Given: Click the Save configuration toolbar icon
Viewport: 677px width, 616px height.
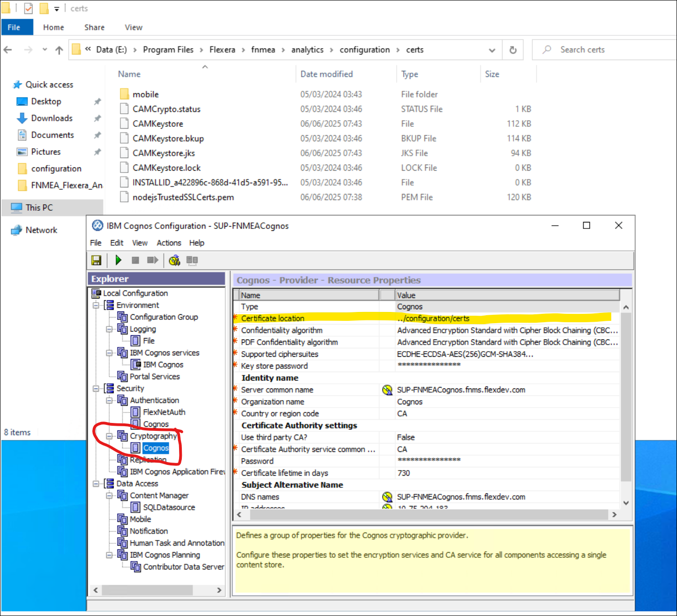Looking at the screenshot, I should pos(97,260).
